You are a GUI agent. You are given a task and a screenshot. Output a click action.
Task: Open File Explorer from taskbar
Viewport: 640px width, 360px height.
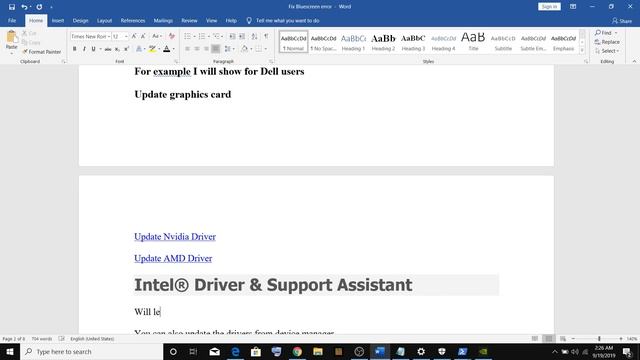(x=318, y=351)
